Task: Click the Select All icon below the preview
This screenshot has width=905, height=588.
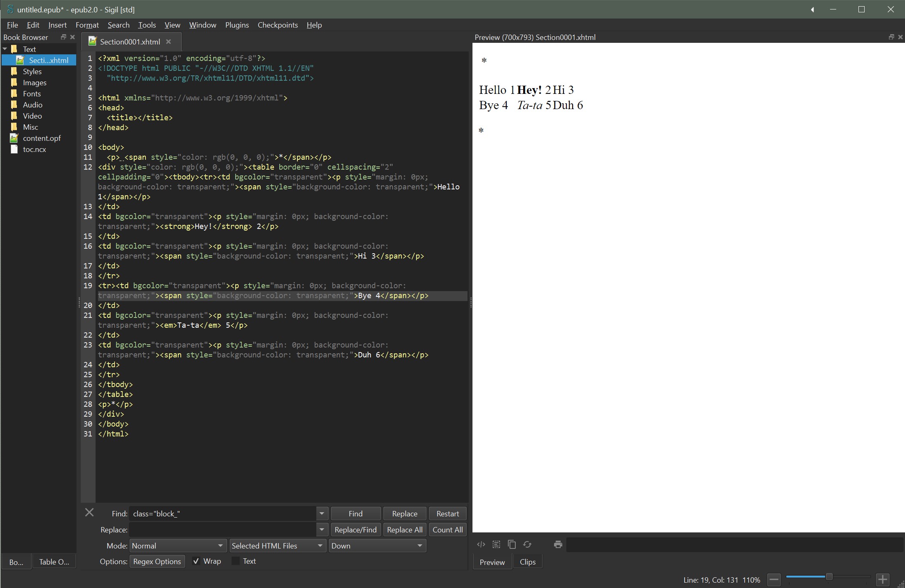Action: 496,544
